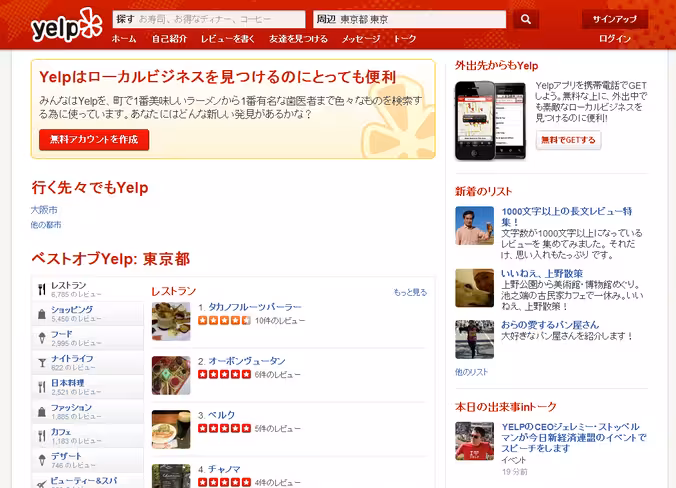Click the star rating for オーボンヴュータン
The height and width of the screenshot is (488, 676).
224,374
